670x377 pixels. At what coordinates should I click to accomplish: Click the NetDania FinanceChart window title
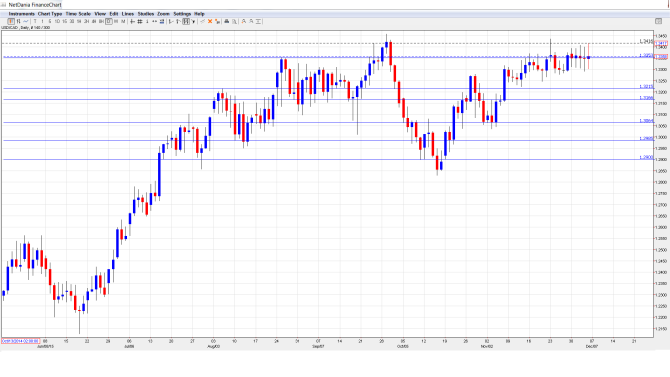pyautogui.click(x=35, y=5)
